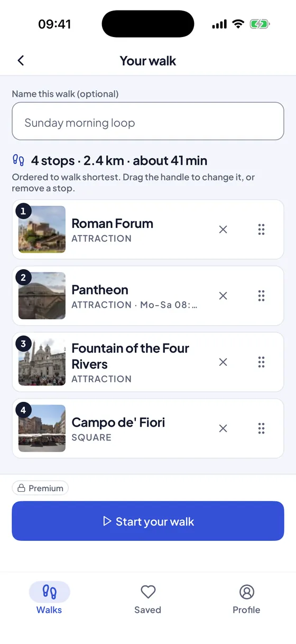Grab the Roman Forum reorder handle

tap(261, 229)
